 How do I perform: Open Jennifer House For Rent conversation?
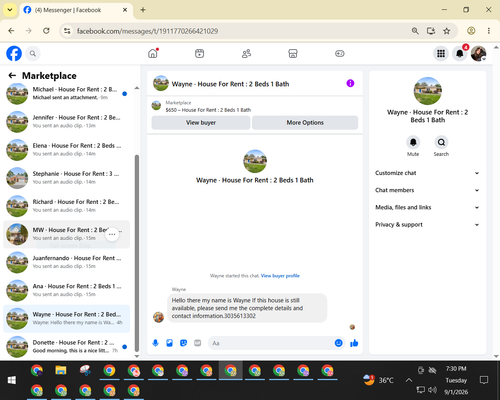[x=67, y=122]
